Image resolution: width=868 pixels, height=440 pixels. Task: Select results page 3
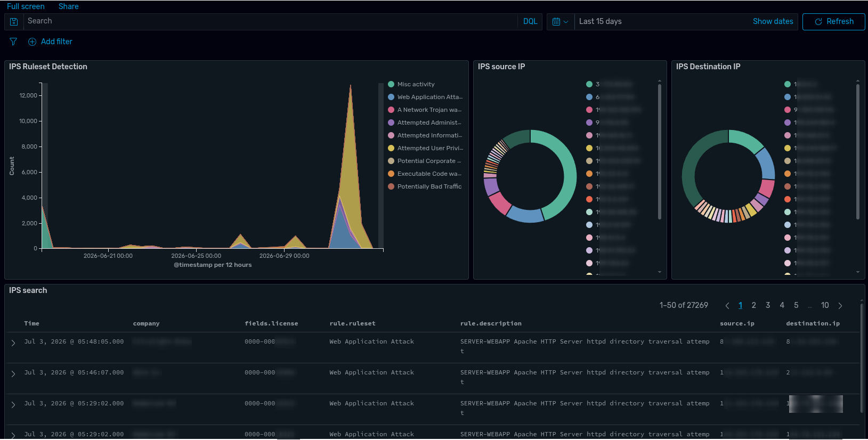(x=768, y=305)
